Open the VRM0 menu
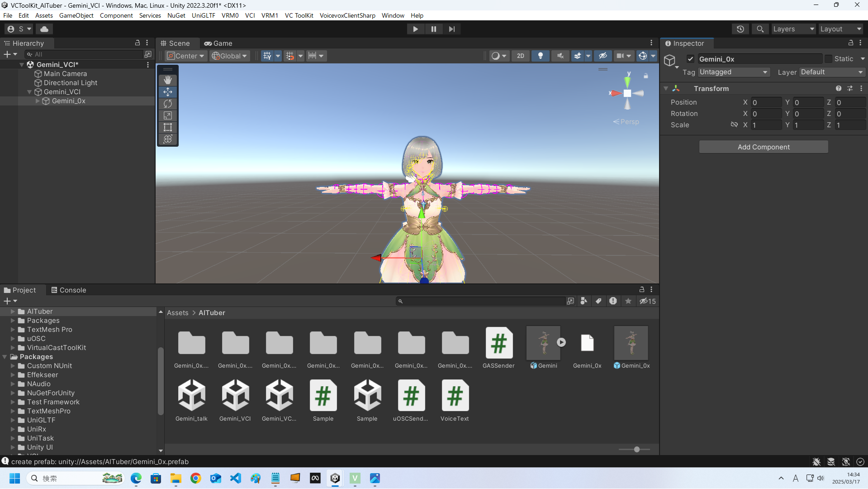868x489 pixels. point(230,15)
